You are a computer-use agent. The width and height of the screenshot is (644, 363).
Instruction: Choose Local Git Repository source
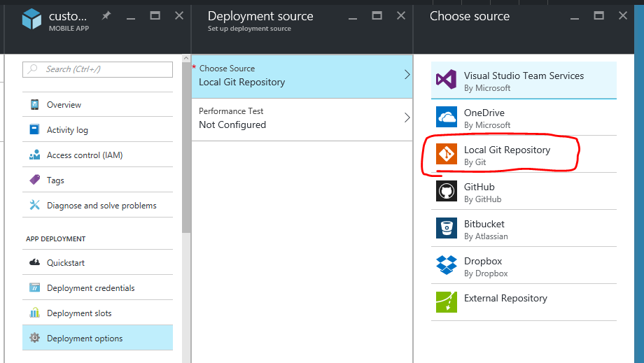point(524,155)
